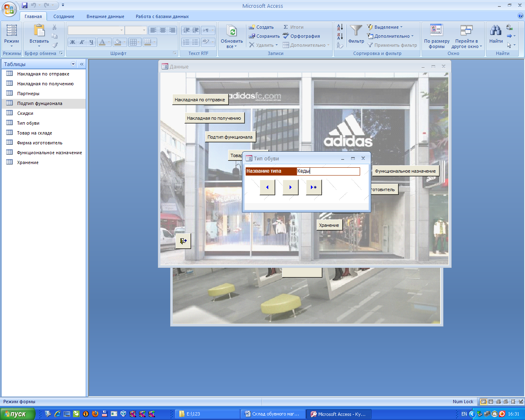Open fill color bucket picker
Image resolution: width=525 pixels, height=420 pixels.
pos(120,42)
